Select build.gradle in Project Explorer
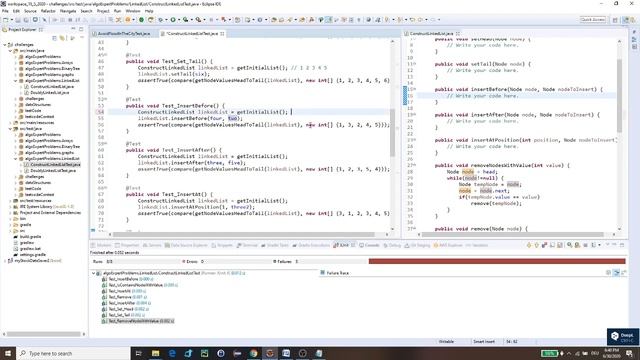The width and height of the screenshot is (640, 360). point(27,237)
